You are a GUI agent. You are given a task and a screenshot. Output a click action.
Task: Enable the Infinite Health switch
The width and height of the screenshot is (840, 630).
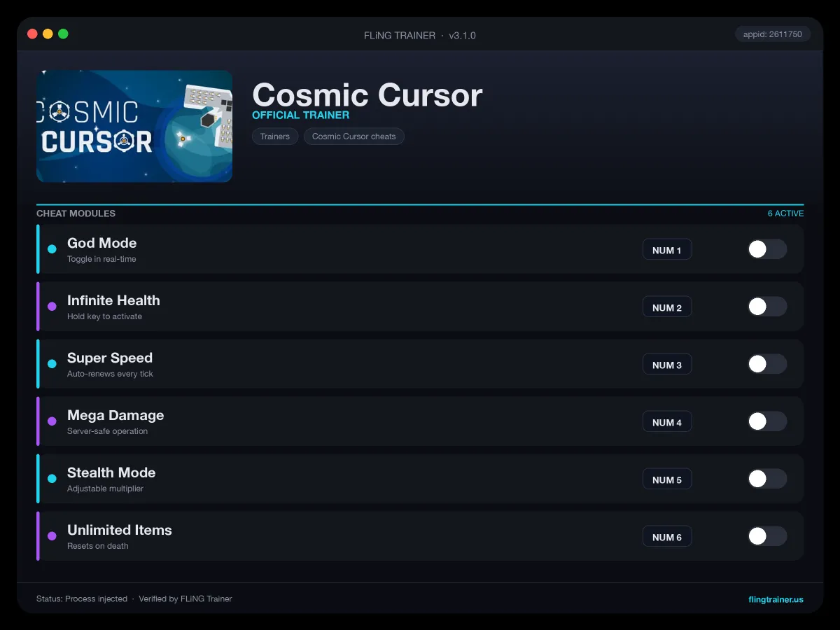click(x=767, y=307)
